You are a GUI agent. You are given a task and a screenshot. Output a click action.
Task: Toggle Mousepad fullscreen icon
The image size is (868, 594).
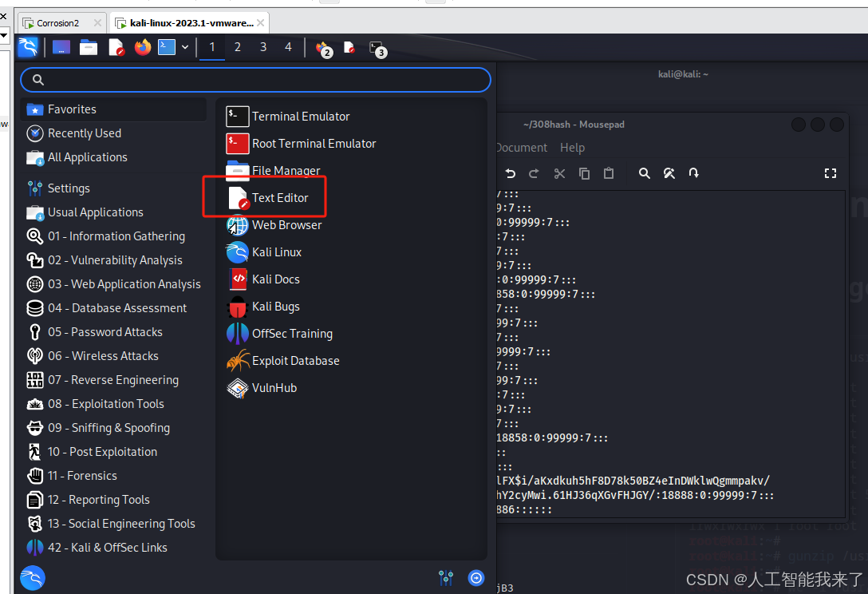pyautogui.click(x=831, y=173)
